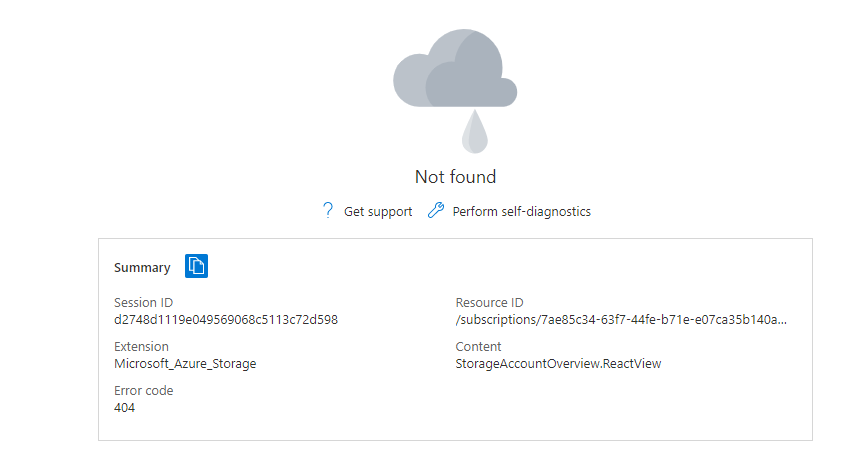The image size is (863, 466).
Task: Click the wrench self-diagnostics icon
Action: [436, 210]
